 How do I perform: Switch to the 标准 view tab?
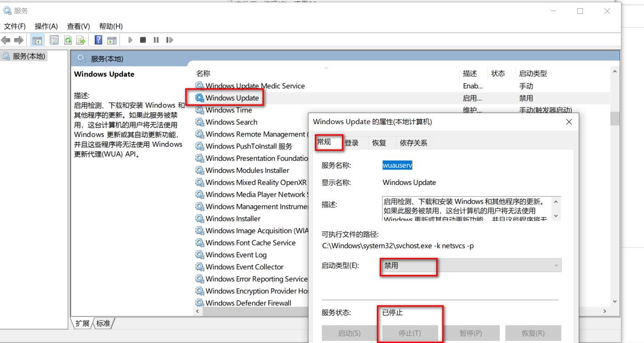103,323
